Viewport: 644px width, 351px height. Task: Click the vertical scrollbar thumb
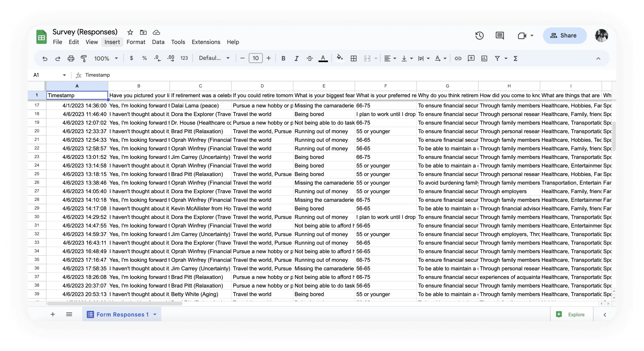(x=614, y=136)
